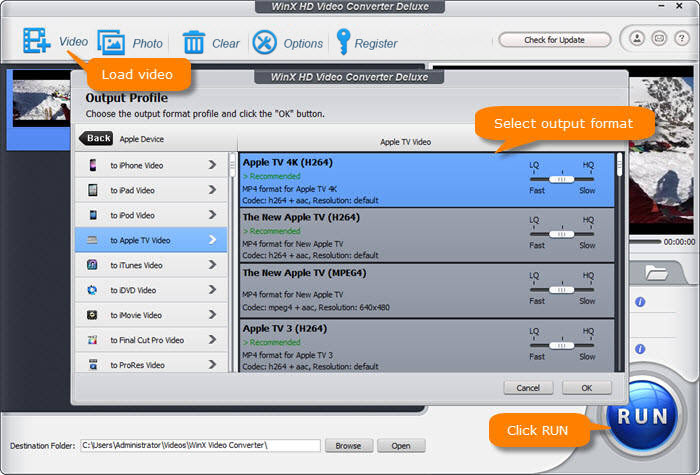Click the Options toolbar label
700x475 pixels.
coord(303,43)
